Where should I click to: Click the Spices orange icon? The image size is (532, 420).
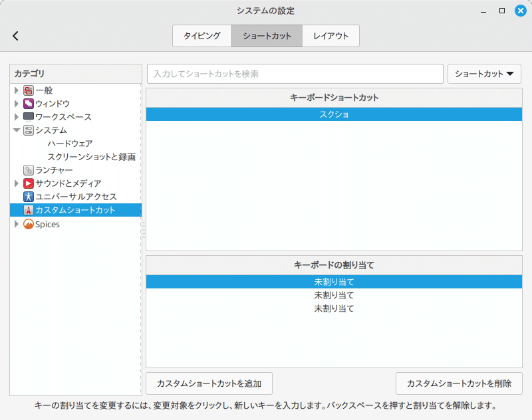tap(29, 224)
